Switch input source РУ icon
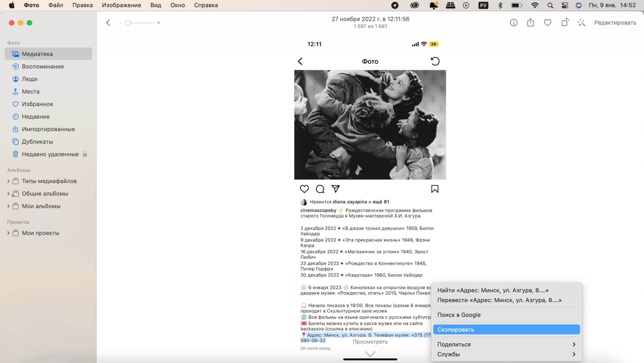Screen dimensions: 644x363 point(483,5)
